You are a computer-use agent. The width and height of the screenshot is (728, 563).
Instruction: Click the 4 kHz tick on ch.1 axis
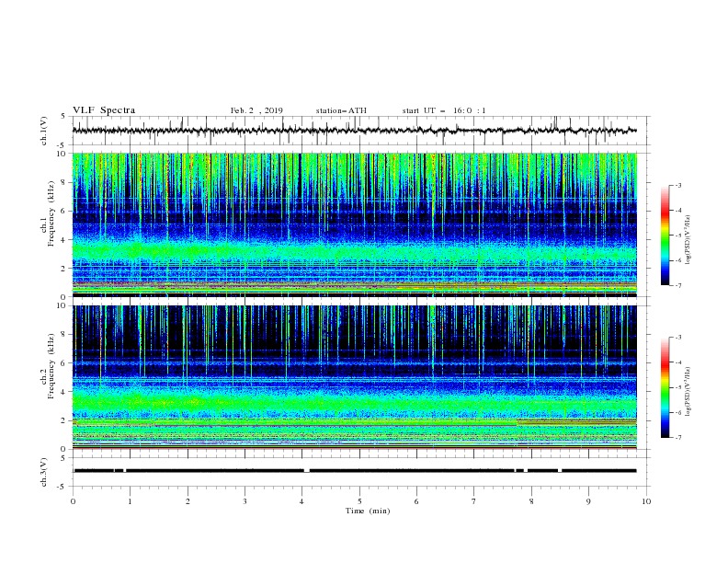(x=64, y=240)
